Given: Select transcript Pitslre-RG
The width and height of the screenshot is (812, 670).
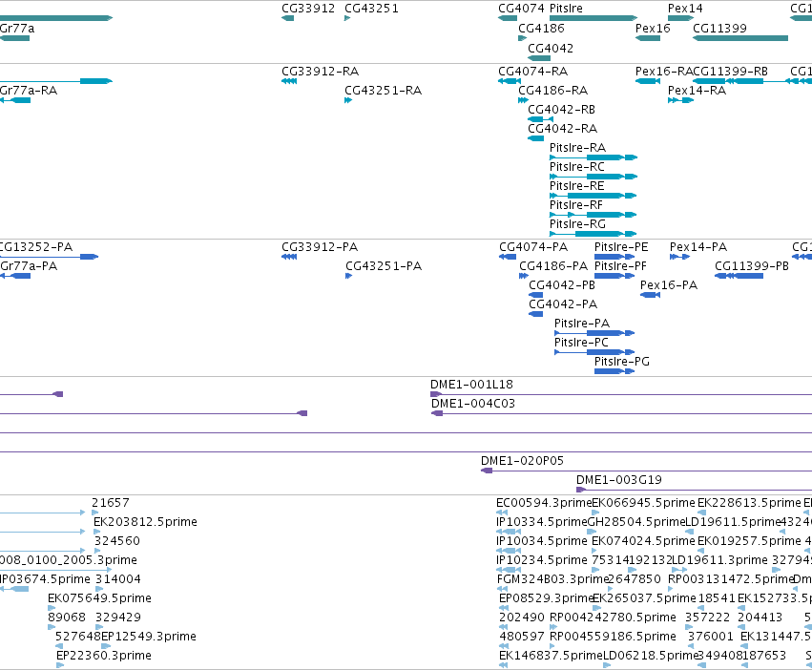Looking at the screenshot, I should click(577, 224).
